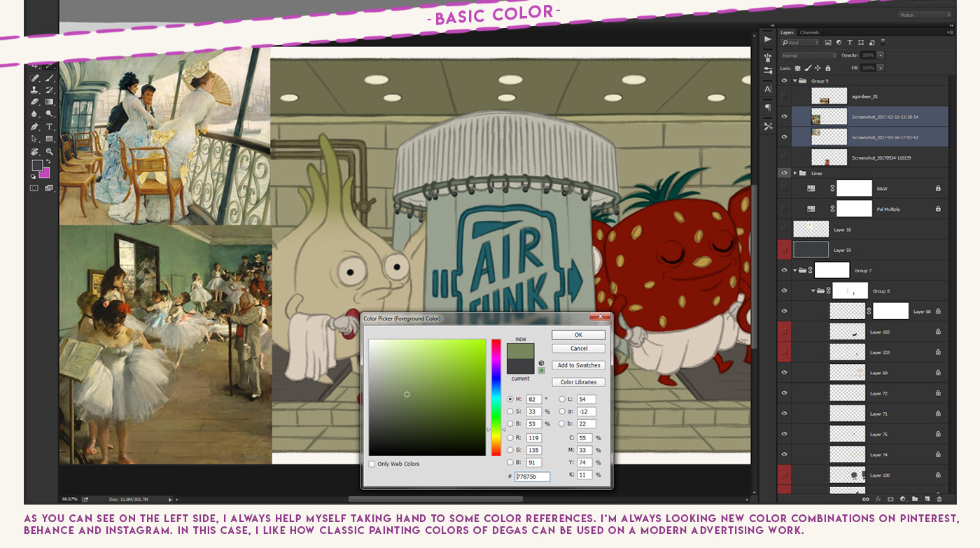Confirm color with OK button

[578, 335]
